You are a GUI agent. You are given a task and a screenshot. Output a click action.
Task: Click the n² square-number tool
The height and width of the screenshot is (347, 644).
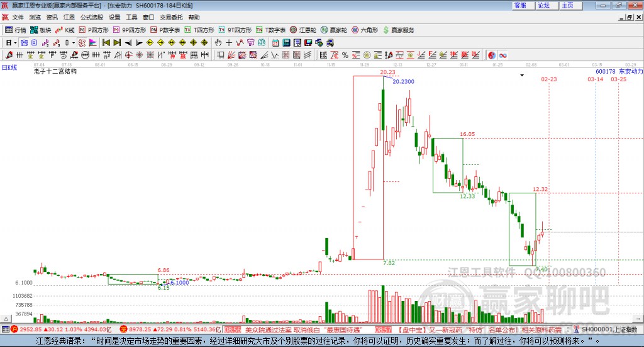[107, 55]
